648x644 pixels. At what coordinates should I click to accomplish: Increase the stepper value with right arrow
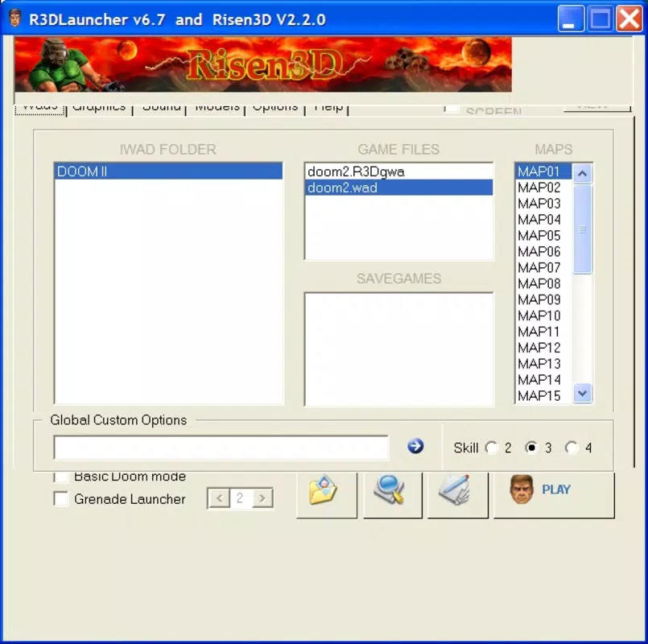tap(262, 498)
